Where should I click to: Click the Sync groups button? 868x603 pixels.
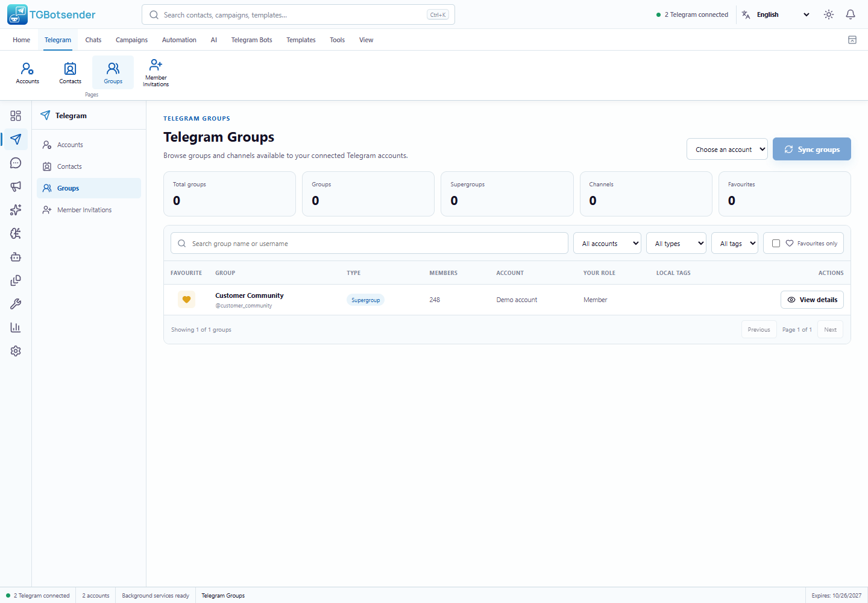[812, 149]
